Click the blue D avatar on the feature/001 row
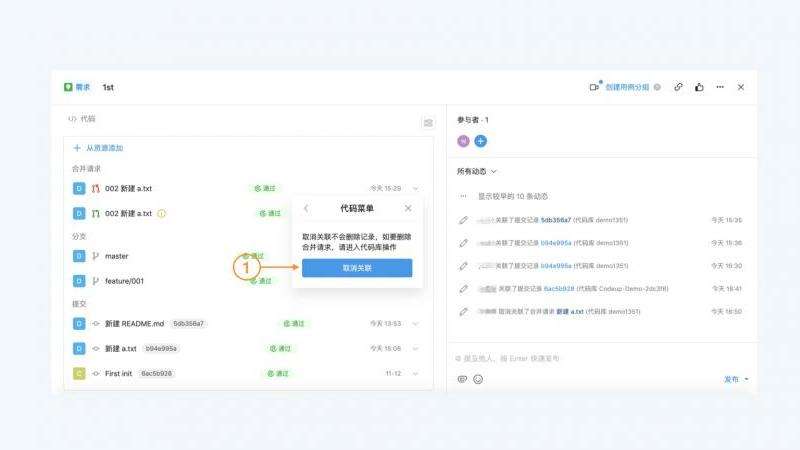800x450 pixels. point(79,281)
